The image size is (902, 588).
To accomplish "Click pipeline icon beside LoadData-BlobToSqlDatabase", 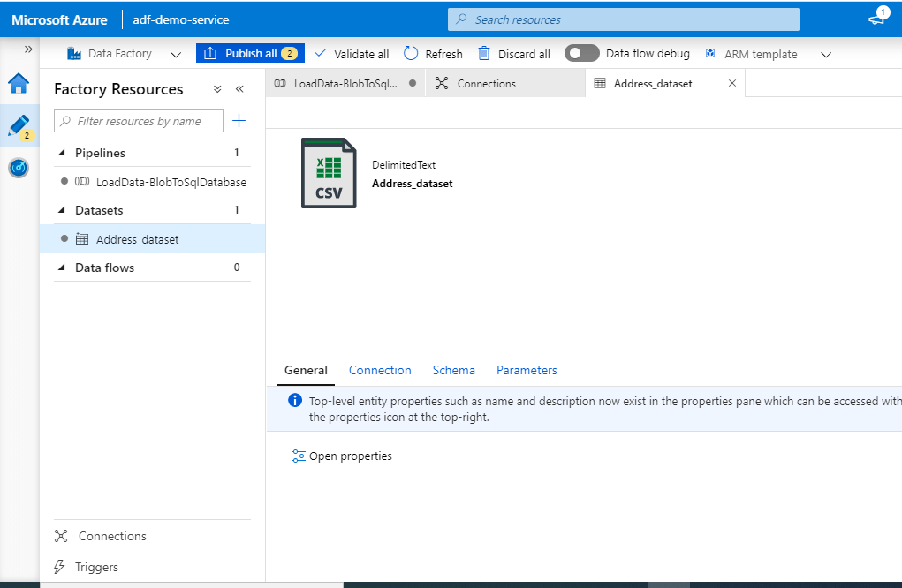I will tap(82, 182).
